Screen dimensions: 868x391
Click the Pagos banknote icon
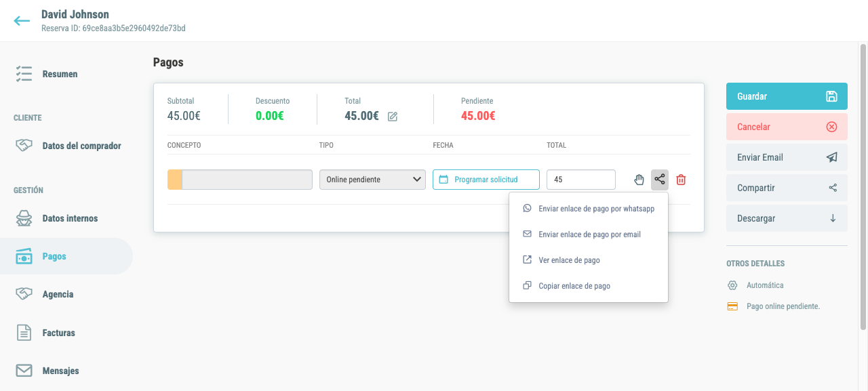coord(24,256)
